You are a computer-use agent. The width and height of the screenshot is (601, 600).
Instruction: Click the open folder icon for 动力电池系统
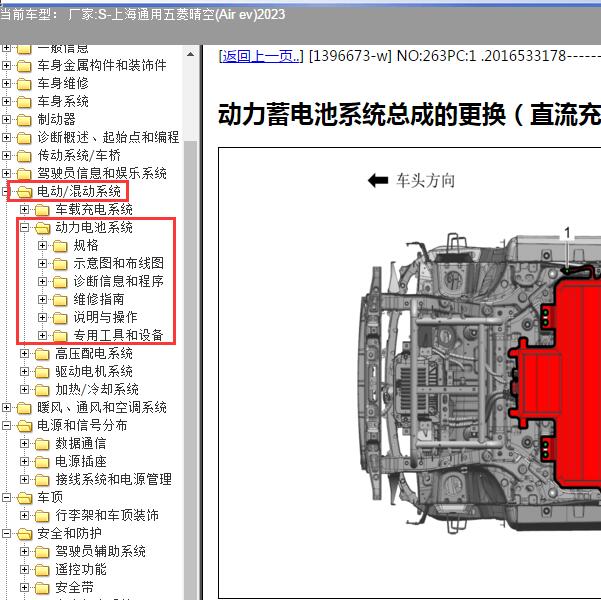point(42,228)
